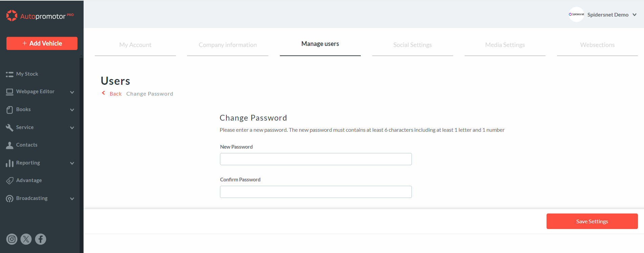Screen dimensions: 644x253
Task: Click the Facebook icon in sidebar footer
Action: point(41,239)
